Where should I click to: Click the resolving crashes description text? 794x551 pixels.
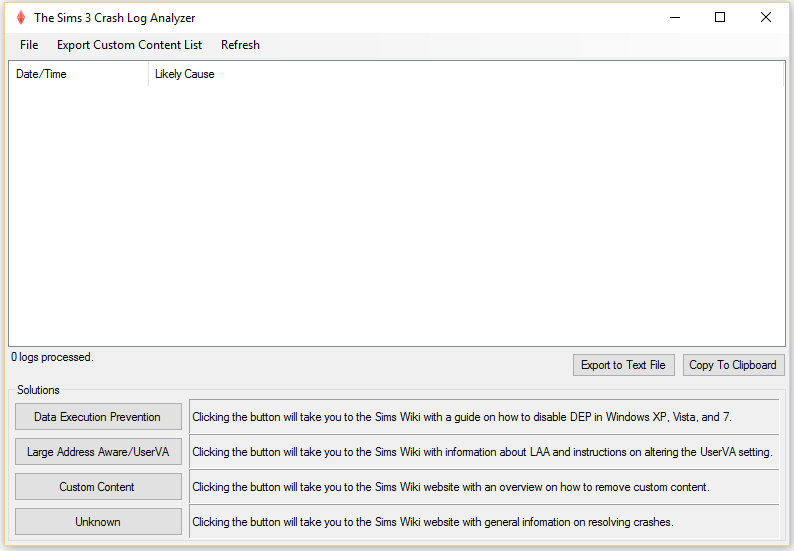click(433, 522)
